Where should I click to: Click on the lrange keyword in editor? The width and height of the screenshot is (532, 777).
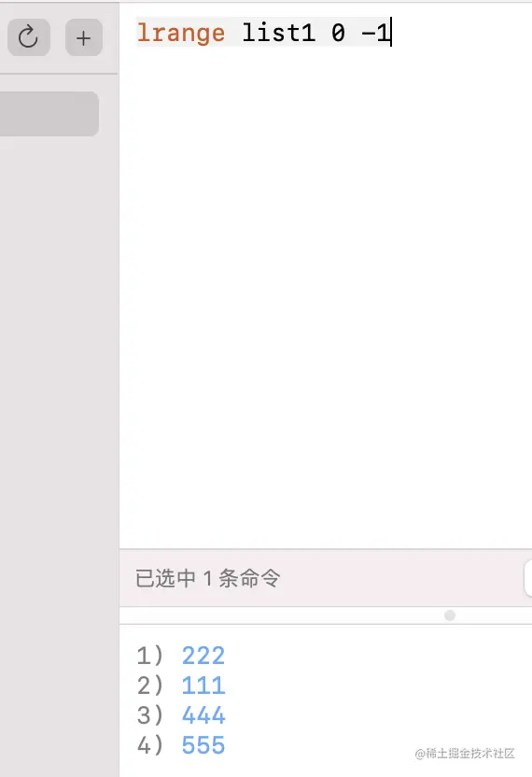point(181,33)
